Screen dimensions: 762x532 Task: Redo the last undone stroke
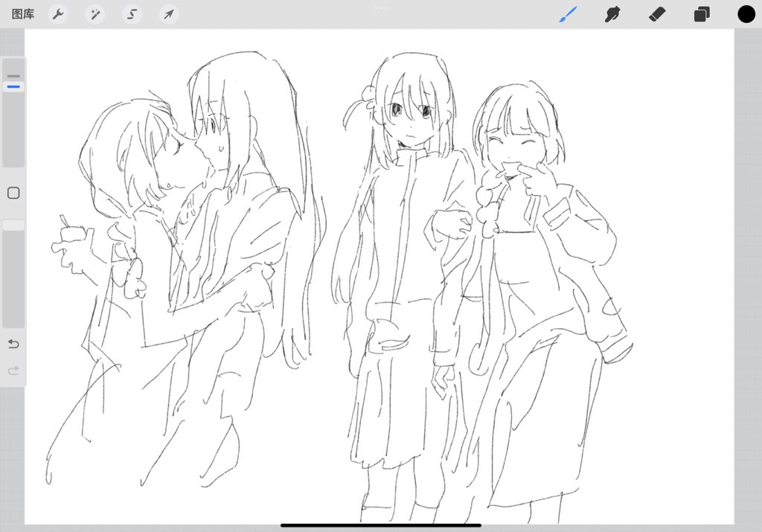pos(13,371)
